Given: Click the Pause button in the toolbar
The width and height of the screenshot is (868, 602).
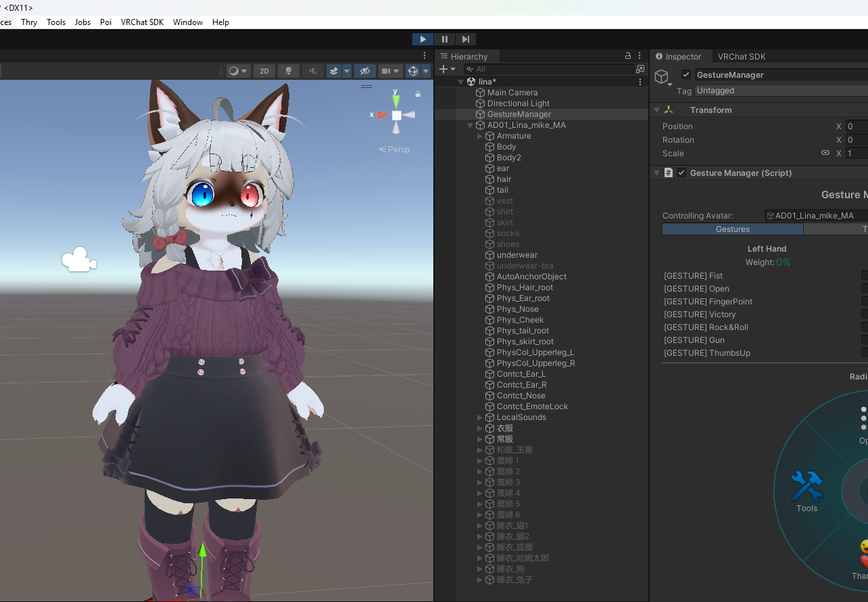Looking at the screenshot, I should point(444,39).
